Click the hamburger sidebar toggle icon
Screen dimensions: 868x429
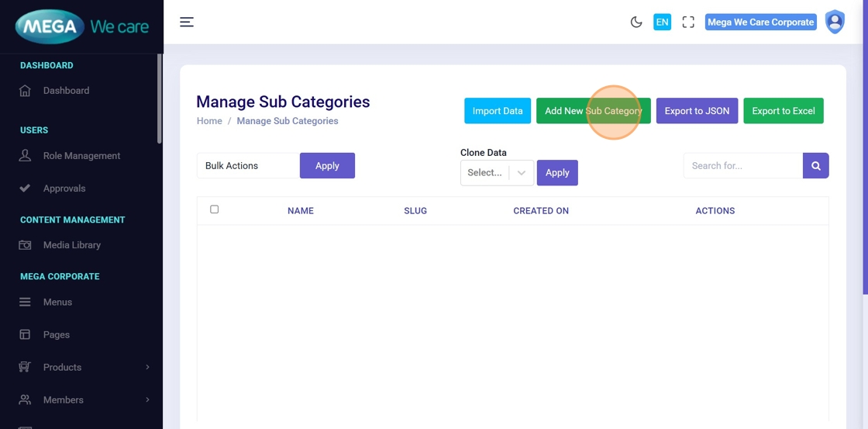(187, 22)
